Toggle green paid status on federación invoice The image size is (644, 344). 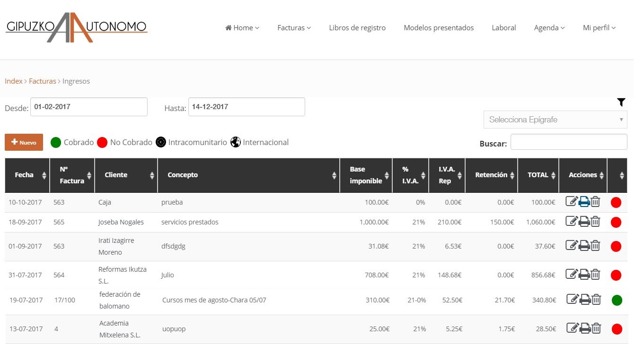[x=617, y=300]
